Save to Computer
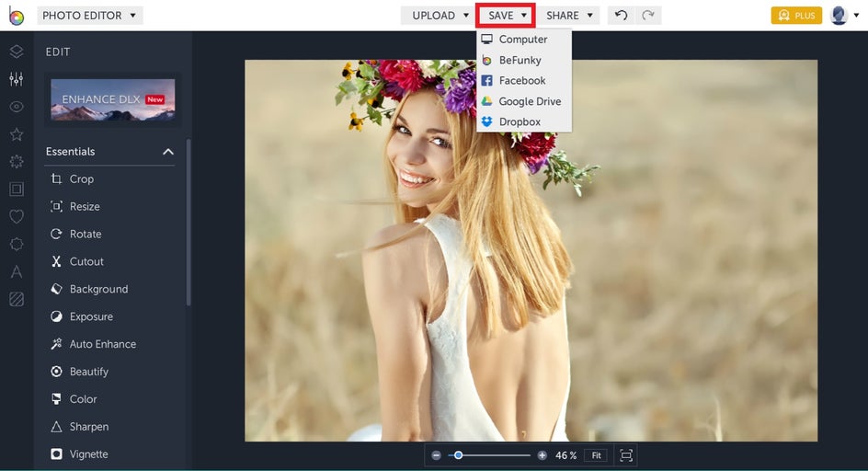 click(524, 40)
